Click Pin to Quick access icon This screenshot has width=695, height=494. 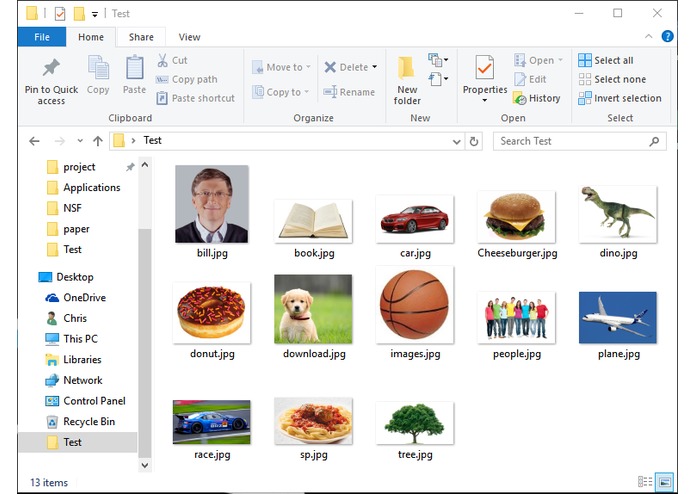point(51,67)
